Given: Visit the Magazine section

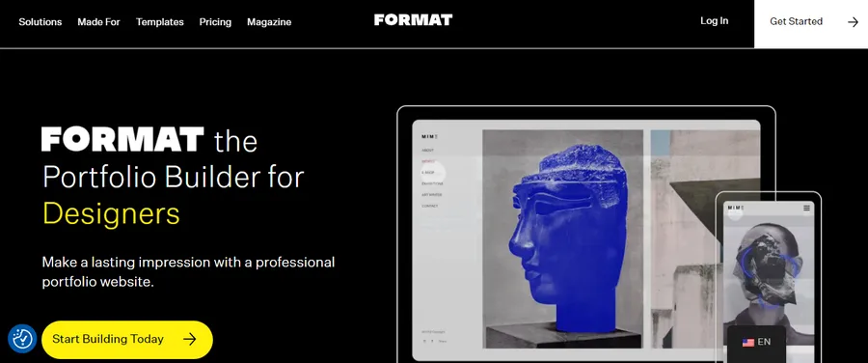Looking at the screenshot, I should pyautogui.click(x=269, y=22).
